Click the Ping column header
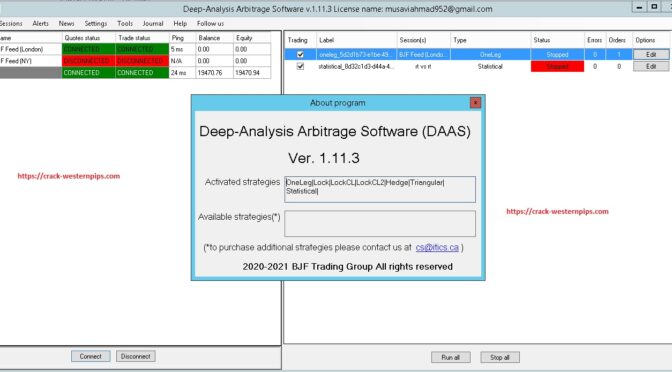 (182, 38)
